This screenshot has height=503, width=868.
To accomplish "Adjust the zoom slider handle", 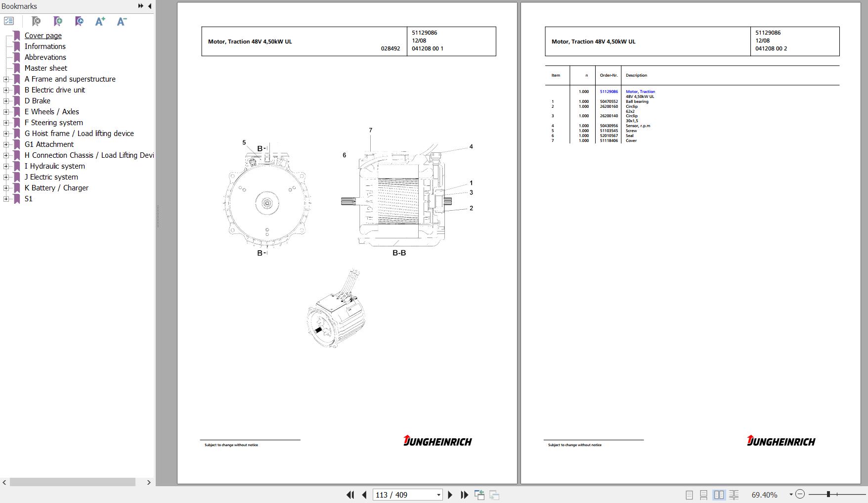I will 828,494.
